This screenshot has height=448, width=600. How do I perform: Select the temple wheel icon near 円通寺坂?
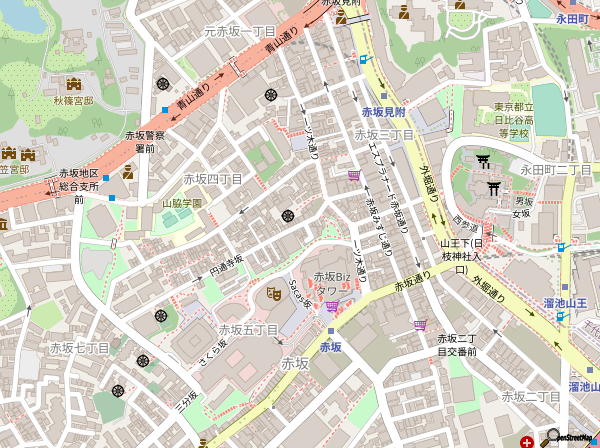[x=288, y=216]
